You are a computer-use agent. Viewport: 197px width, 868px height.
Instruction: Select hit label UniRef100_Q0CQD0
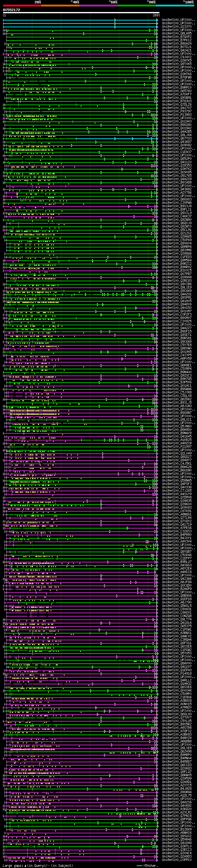point(177,586)
